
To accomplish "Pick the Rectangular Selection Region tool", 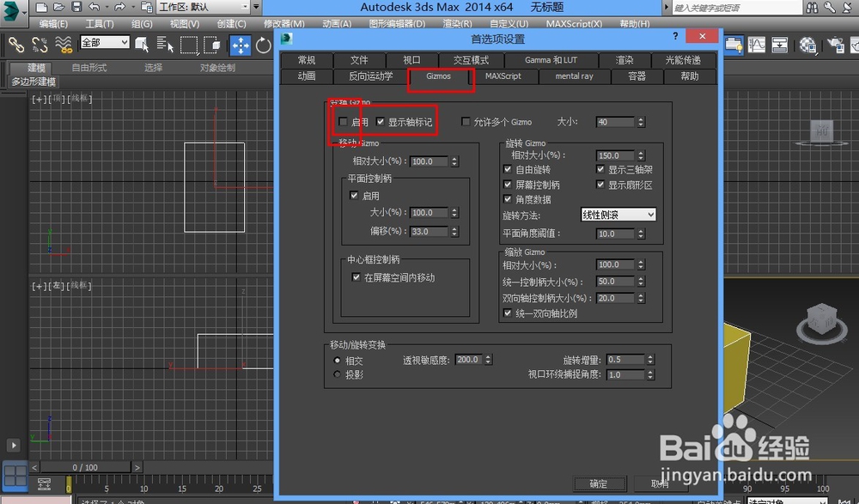I will point(189,45).
